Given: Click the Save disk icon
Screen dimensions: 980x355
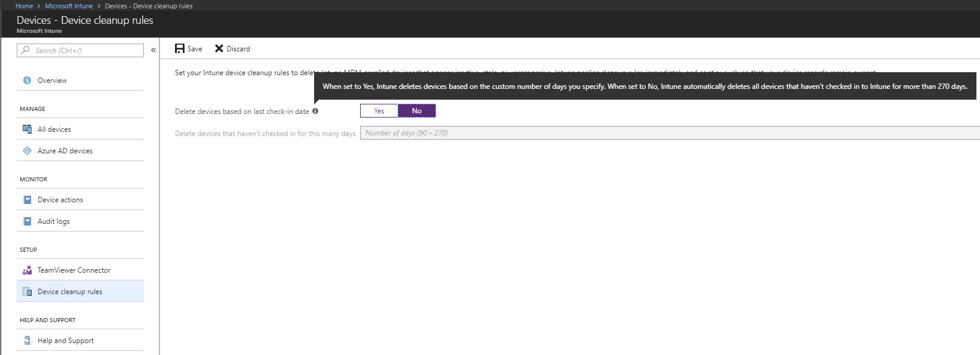Looking at the screenshot, I should (x=179, y=49).
